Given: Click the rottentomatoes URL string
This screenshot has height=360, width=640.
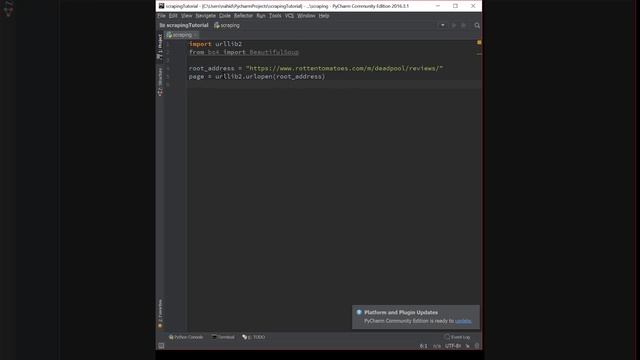Looking at the screenshot, I should pyautogui.click(x=344, y=68).
